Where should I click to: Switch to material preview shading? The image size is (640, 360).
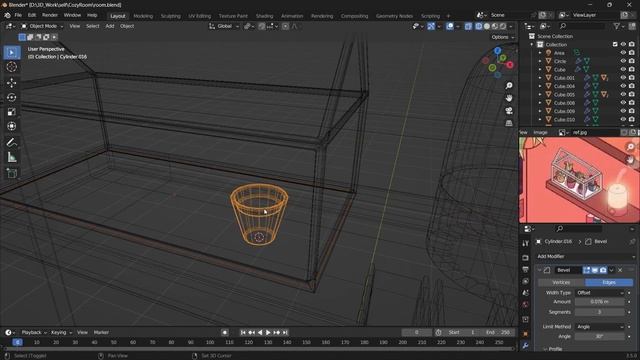[495, 26]
